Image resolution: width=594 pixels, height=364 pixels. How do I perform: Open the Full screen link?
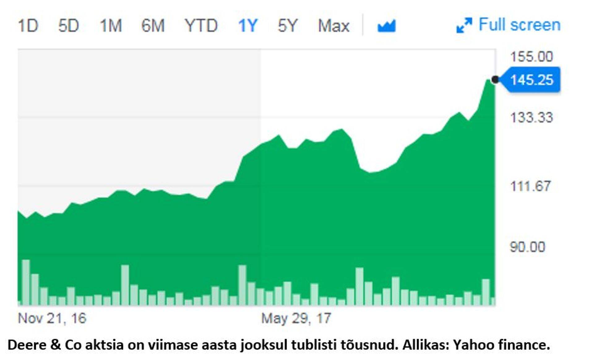(519, 25)
